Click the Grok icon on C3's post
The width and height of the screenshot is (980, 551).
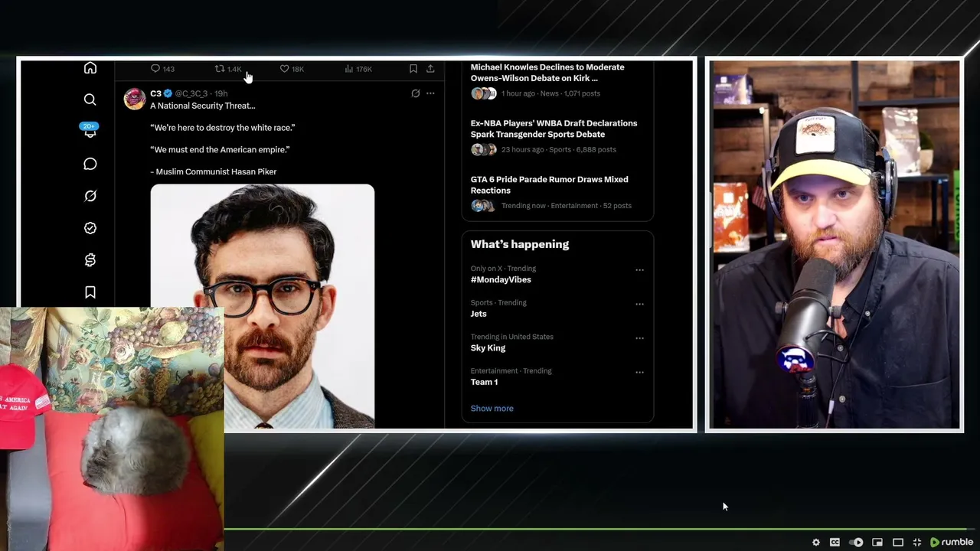(x=416, y=93)
